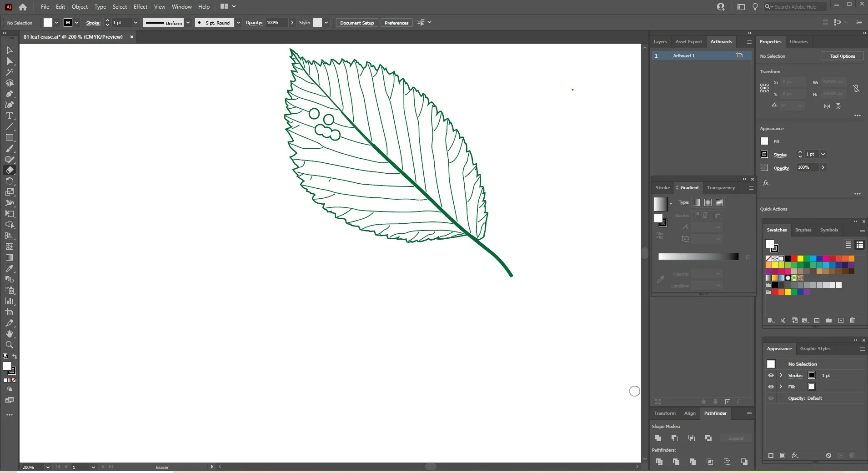Select the Selection tool arrow
The image size is (868, 473).
(9, 50)
